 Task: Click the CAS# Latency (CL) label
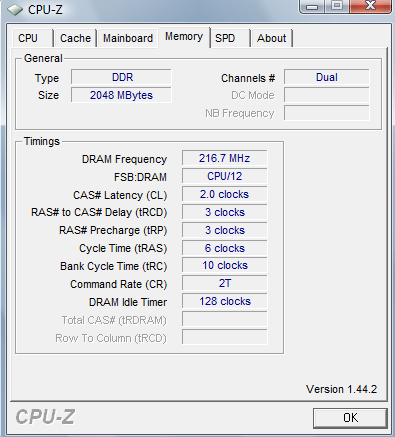point(120,195)
